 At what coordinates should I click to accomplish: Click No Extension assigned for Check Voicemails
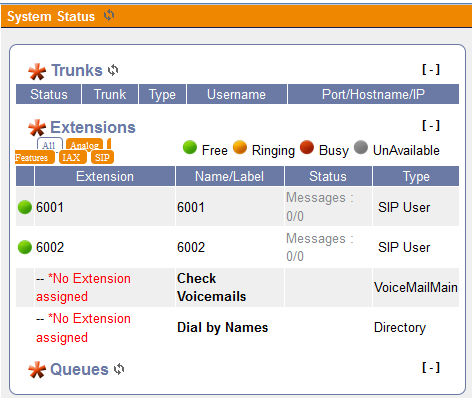[x=84, y=287]
